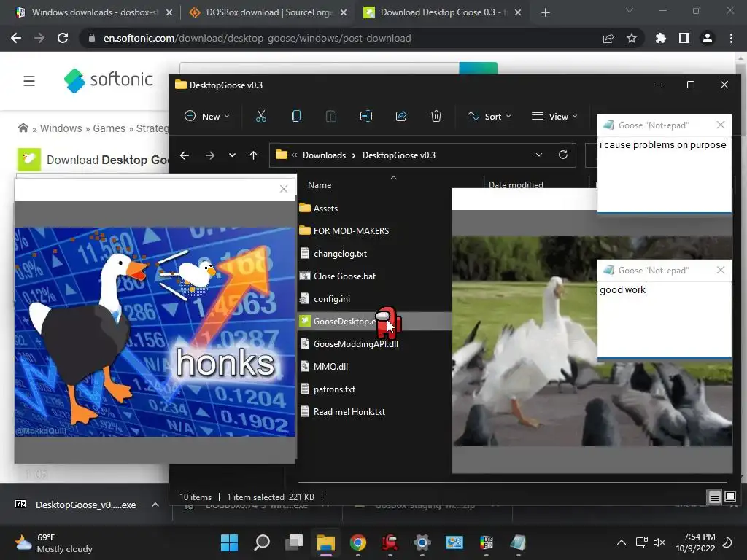Screen dimensions: 747x560
Task: Open Softonic hamburger menu
Action: click(29, 81)
